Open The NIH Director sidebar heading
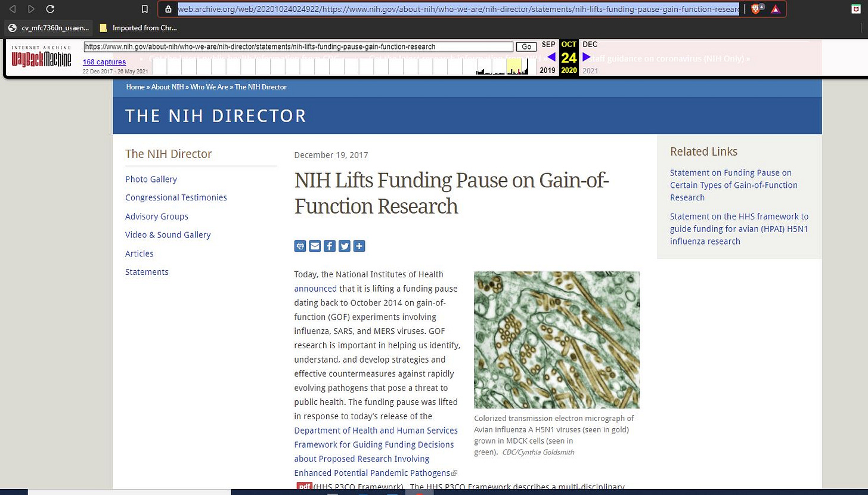Screen dimensions: 868x495 [x=169, y=154]
